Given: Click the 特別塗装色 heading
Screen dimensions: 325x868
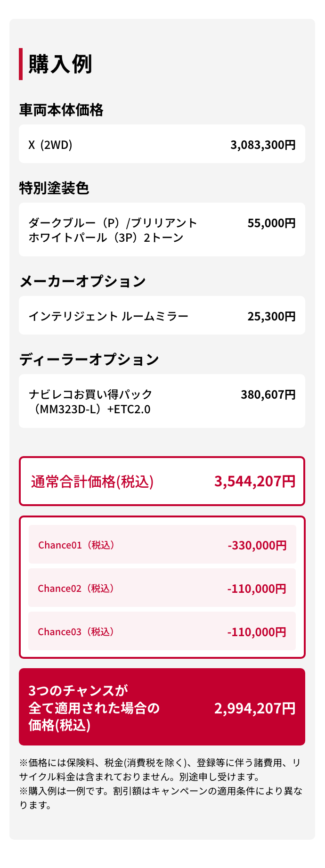Looking at the screenshot, I should pyautogui.click(x=54, y=188).
